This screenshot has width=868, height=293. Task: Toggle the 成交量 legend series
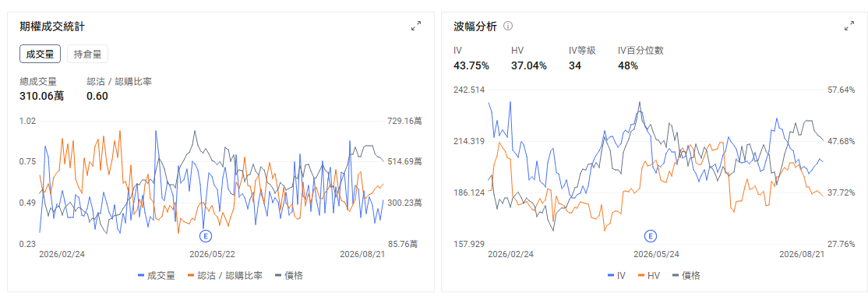(x=157, y=275)
